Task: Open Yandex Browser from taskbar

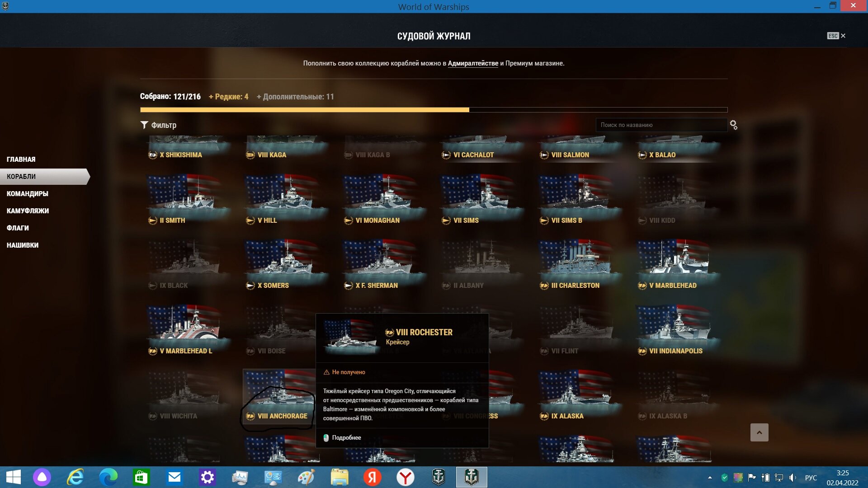Action: tap(406, 477)
